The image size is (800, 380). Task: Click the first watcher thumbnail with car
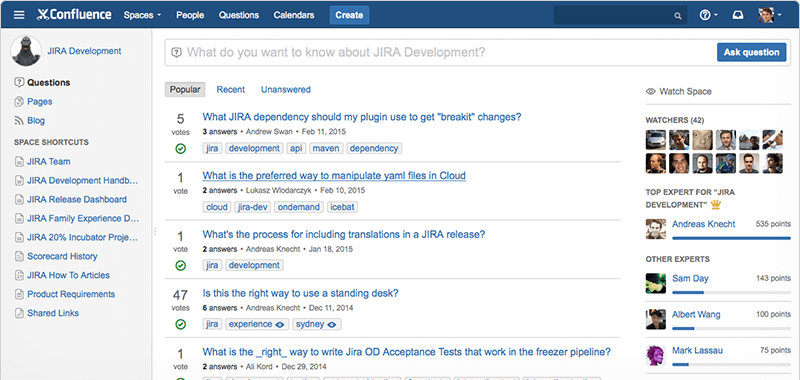[656, 140]
